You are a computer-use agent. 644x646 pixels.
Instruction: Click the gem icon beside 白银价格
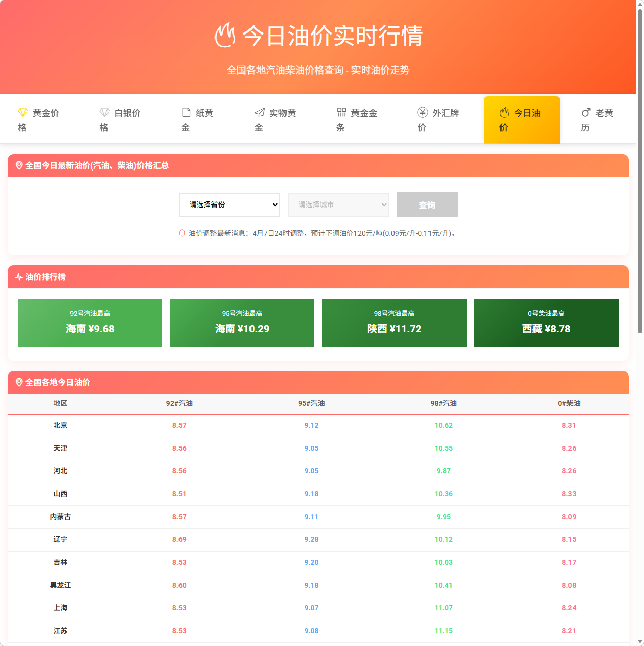click(x=104, y=112)
